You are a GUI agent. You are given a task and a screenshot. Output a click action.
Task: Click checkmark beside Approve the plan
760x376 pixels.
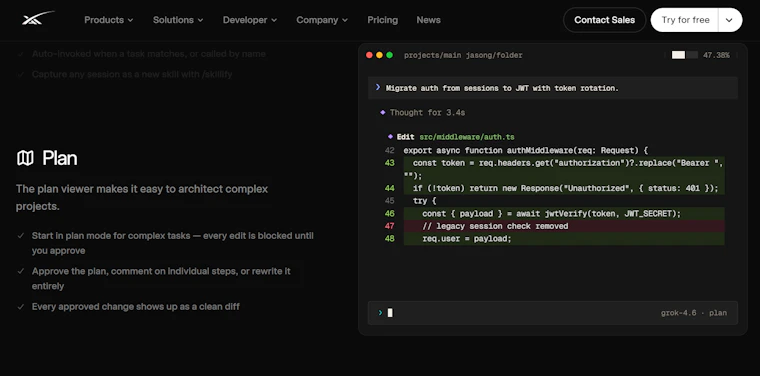[x=20, y=271]
